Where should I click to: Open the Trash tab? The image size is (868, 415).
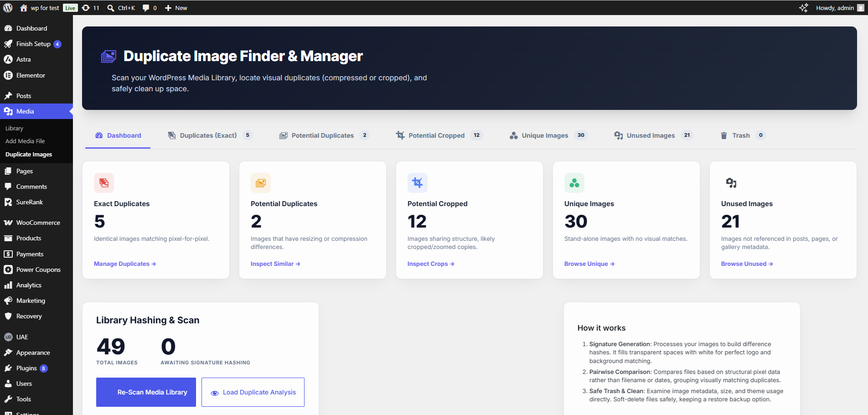point(743,135)
